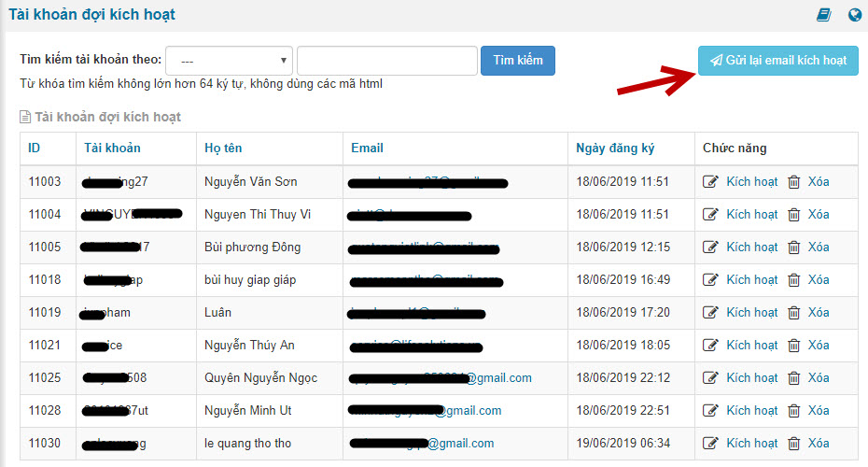Delete account 11019 via Xóa link
This screenshot has width=868, height=467.
pos(819,313)
